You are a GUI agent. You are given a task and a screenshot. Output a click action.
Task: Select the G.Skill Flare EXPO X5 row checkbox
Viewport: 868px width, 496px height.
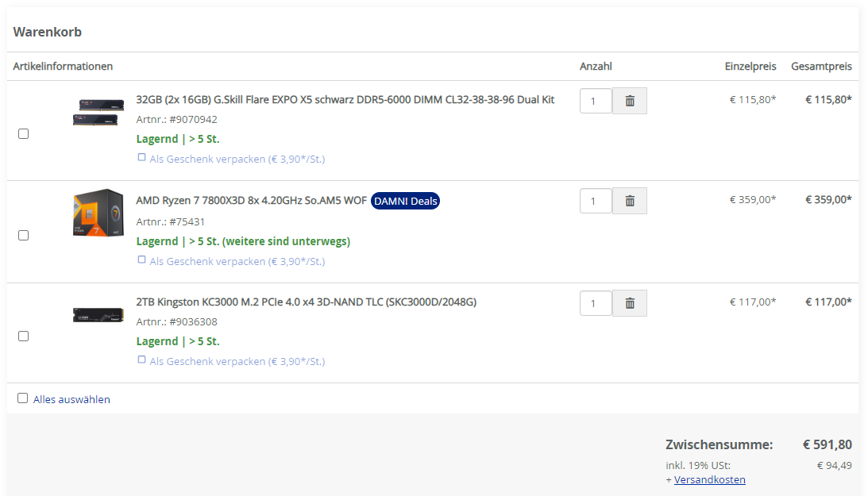tap(23, 134)
